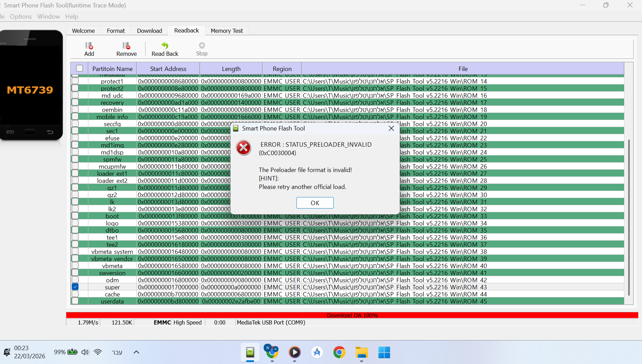642x364 pixels.
Task: Click the red Download DA progress bar
Action: 352,315
